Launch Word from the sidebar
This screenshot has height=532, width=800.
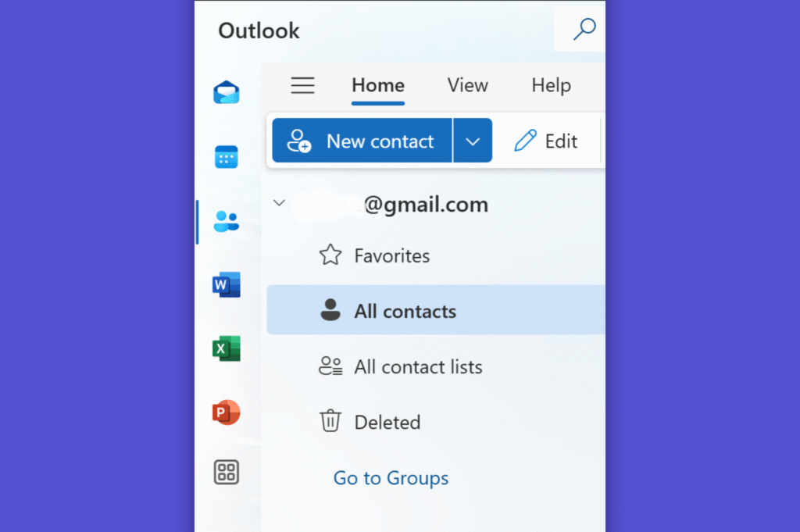(227, 284)
